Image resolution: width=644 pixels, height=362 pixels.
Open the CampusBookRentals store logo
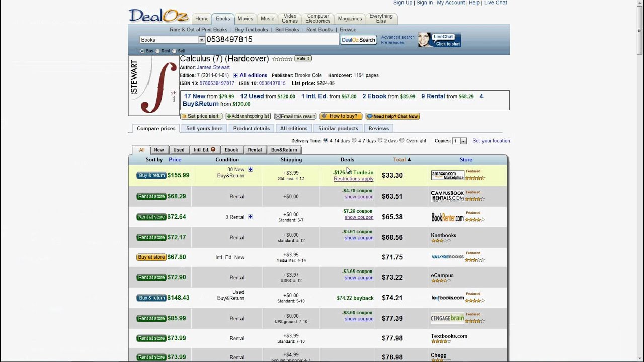tap(447, 196)
